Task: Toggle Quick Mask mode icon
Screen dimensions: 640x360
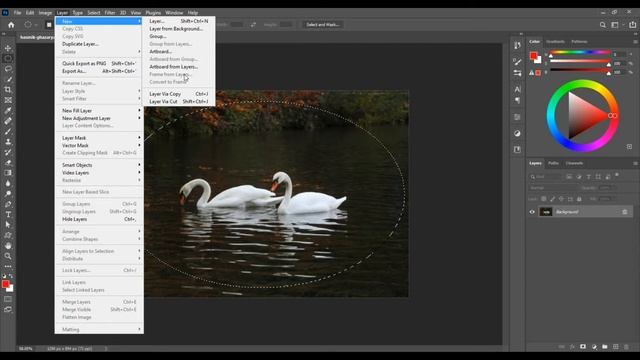Action: pyautogui.click(x=8, y=299)
